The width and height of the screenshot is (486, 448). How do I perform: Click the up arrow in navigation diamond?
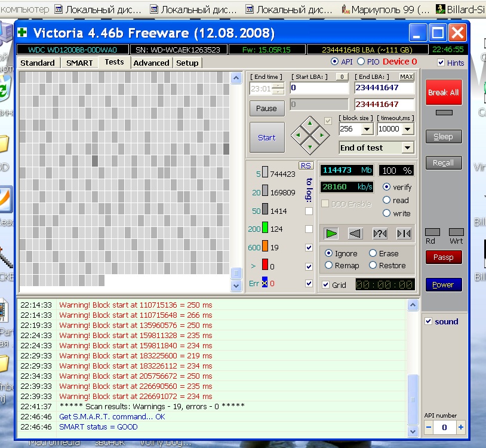pos(309,124)
